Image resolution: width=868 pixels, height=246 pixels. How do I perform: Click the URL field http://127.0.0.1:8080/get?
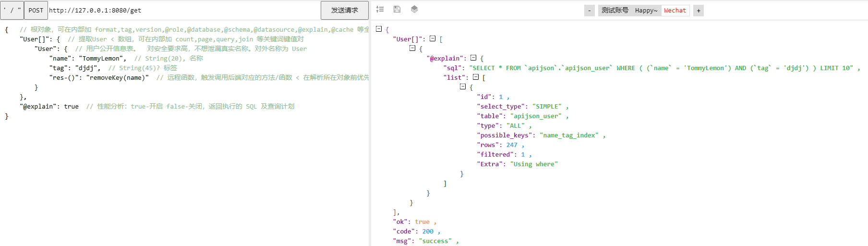[x=184, y=10]
